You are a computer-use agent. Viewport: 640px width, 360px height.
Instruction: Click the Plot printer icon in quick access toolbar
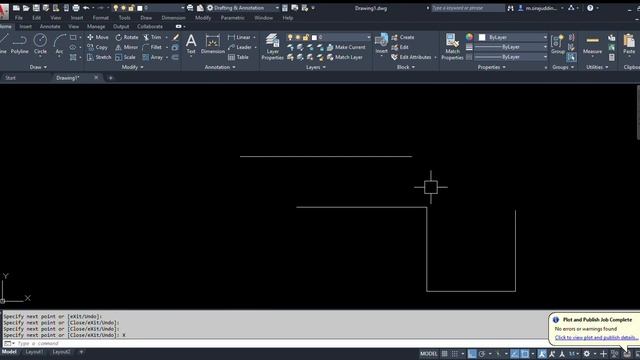pos(76,8)
